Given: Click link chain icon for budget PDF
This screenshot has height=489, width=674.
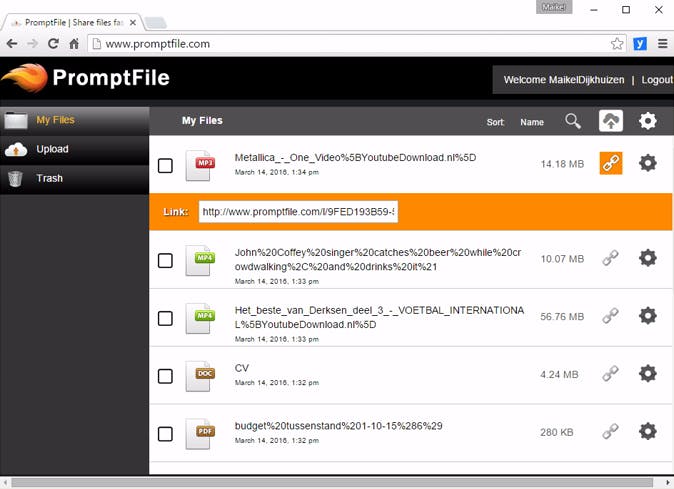Looking at the screenshot, I should [610, 431].
